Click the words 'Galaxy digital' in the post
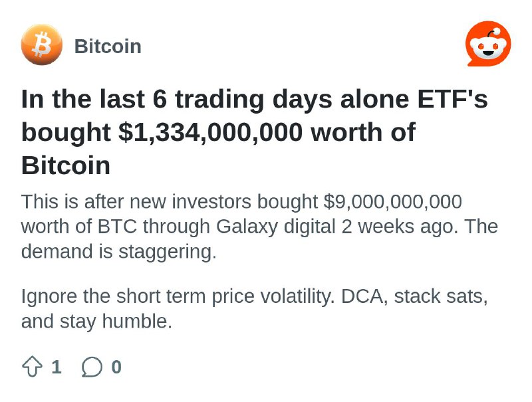The image size is (532, 402). (x=275, y=227)
